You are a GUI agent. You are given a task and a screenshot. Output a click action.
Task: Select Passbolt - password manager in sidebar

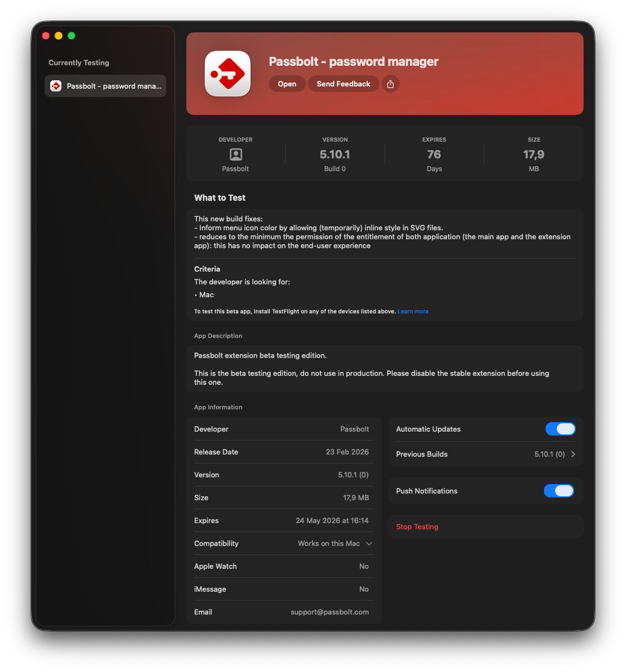[105, 86]
